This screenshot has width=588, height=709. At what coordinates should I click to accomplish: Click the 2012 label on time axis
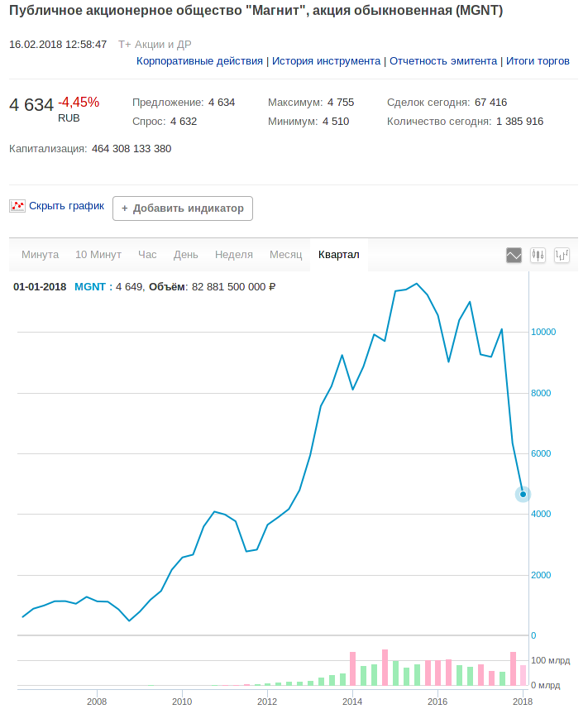[267, 702]
